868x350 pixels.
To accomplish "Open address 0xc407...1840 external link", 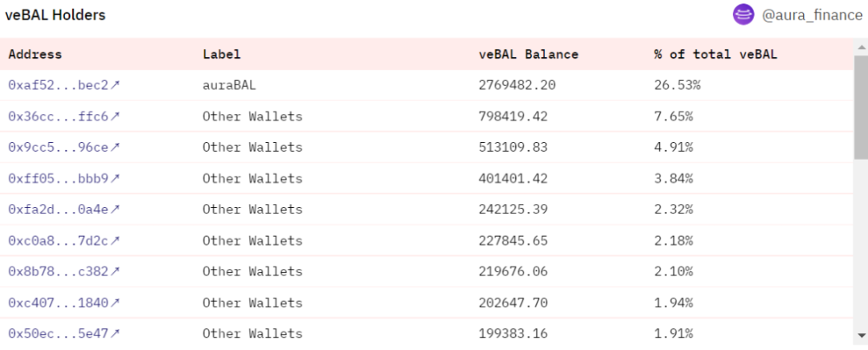I will (x=63, y=303).
